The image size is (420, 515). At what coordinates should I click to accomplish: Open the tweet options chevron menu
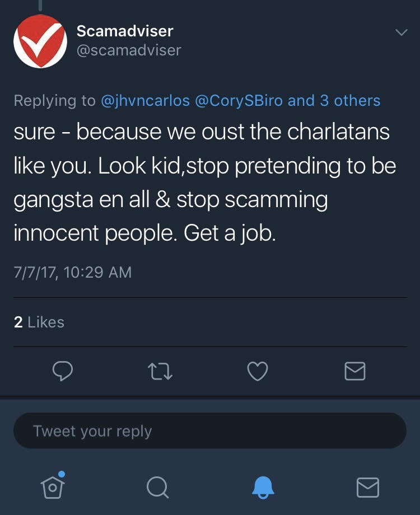tap(401, 32)
